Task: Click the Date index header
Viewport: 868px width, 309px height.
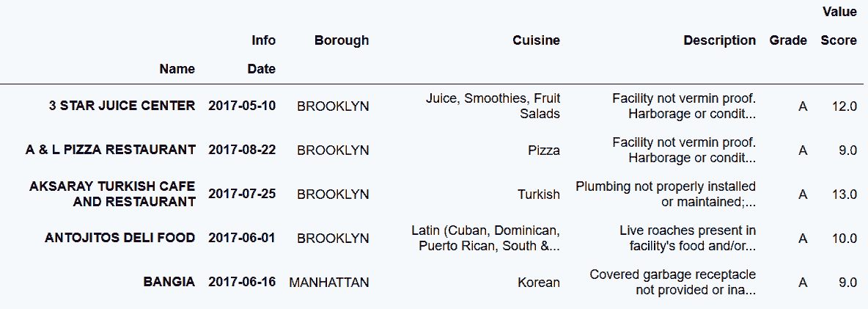Action: [261, 70]
